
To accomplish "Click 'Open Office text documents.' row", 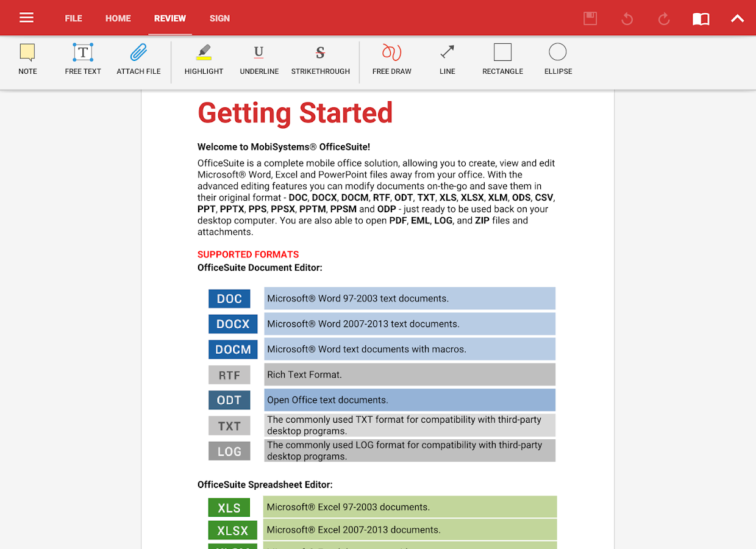I will pos(410,400).
